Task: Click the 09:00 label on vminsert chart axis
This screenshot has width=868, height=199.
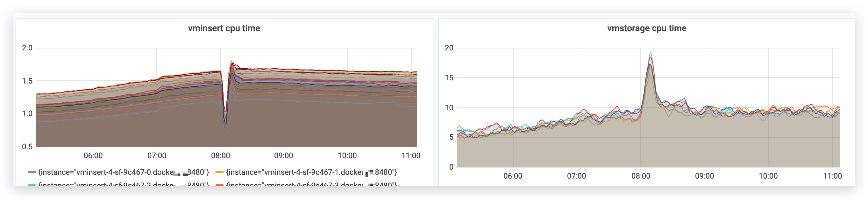Action: coord(283,156)
